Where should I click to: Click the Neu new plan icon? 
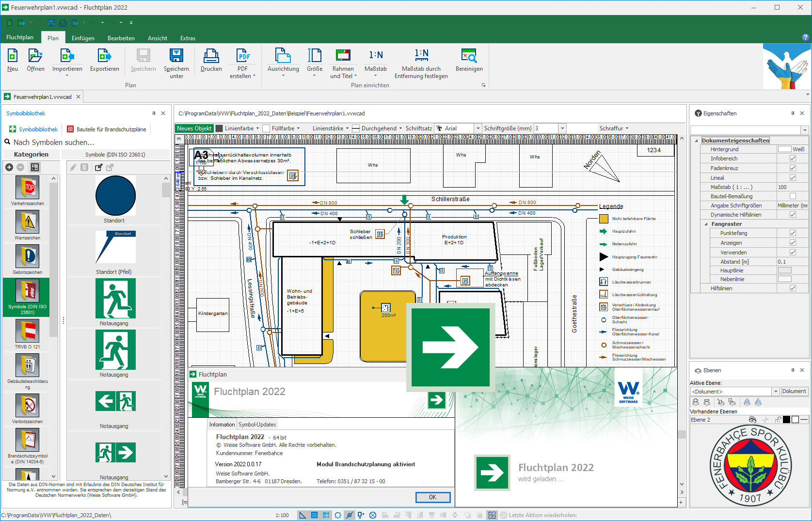tap(13, 56)
